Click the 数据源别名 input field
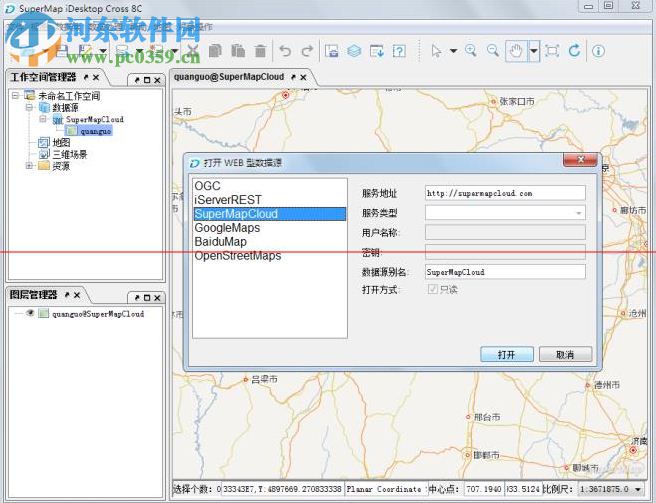656x503 pixels. [505, 272]
